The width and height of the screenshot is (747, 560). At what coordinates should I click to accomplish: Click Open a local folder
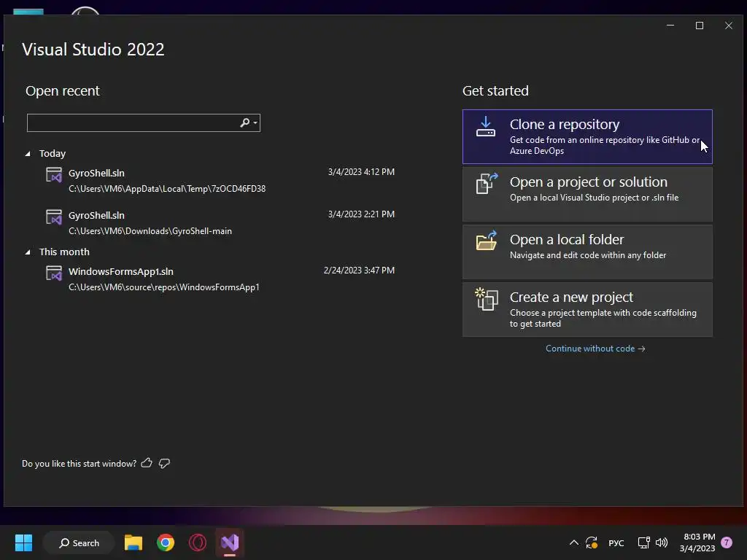click(587, 252)
